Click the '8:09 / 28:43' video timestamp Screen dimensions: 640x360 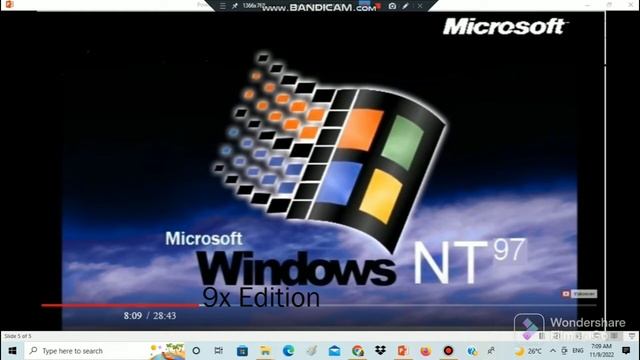pos(150,316)
